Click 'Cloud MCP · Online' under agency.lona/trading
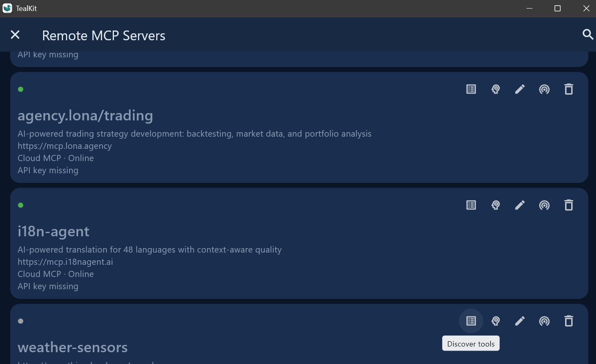596x364 pixels. (56, 158)
